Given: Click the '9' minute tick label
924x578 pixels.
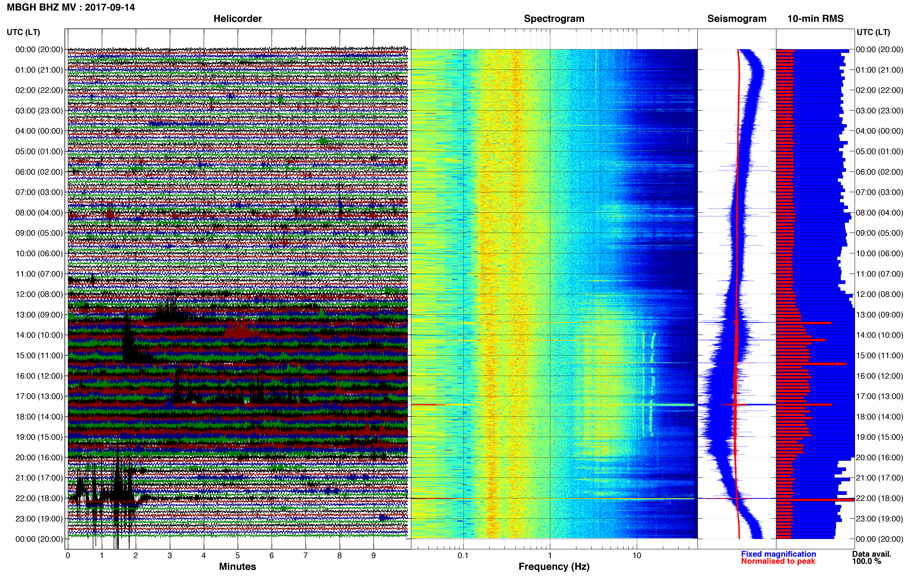Looking at the screenshot, I should coord(373,555).
